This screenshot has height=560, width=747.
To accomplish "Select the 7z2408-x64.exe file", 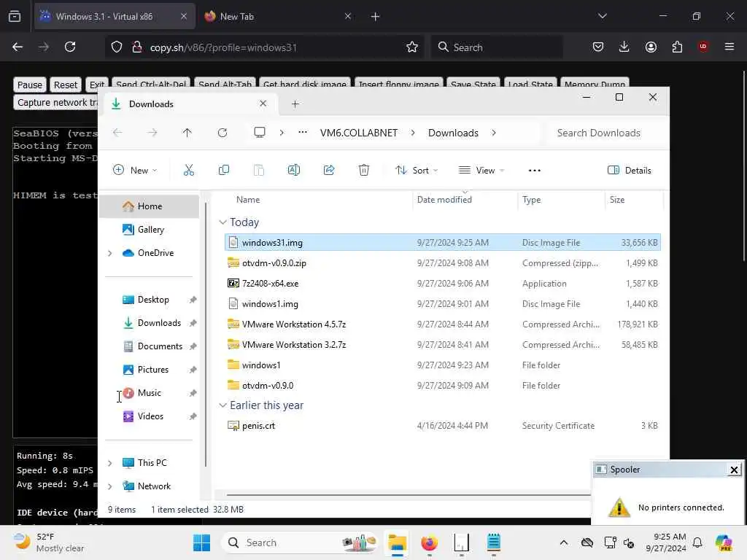I will [x=442, y=284].
